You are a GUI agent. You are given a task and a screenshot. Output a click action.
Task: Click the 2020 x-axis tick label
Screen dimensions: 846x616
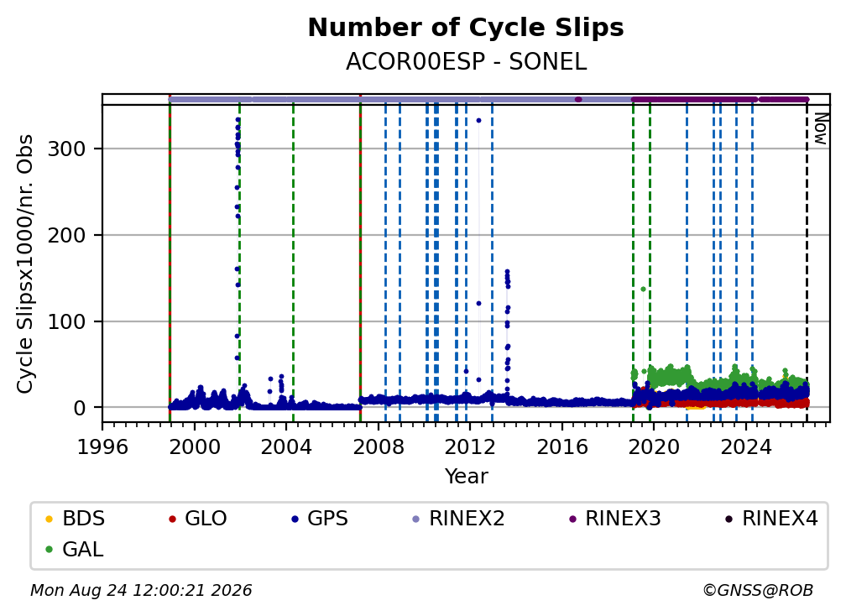pyautogui.click(x=654, y=447)
